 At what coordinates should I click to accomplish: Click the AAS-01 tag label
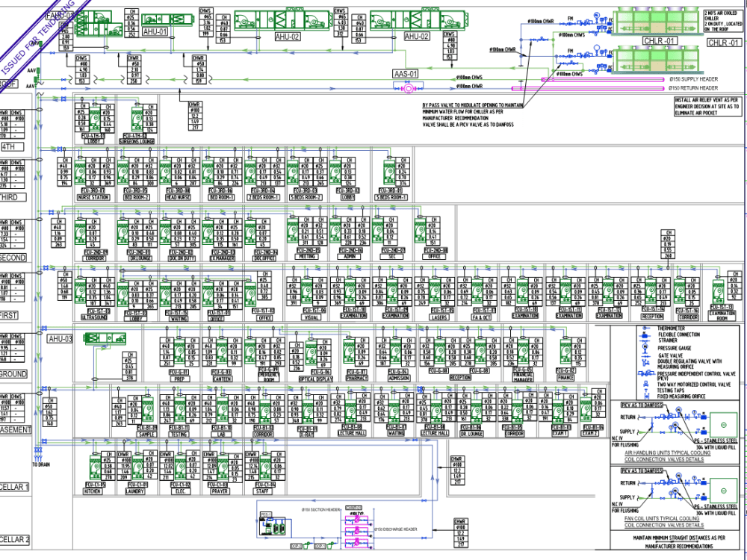click(x=406, y=74)
